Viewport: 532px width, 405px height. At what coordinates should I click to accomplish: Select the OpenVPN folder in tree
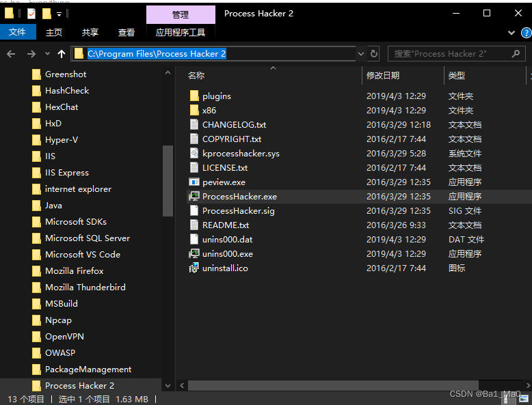[x=64, y=337]
